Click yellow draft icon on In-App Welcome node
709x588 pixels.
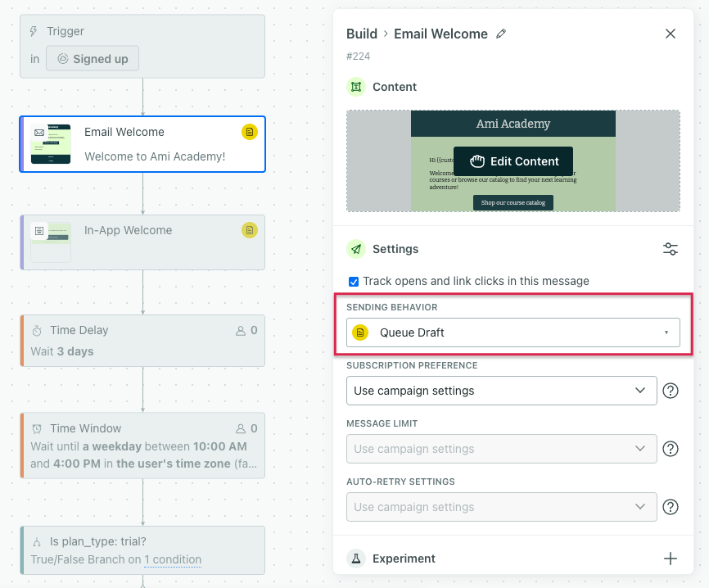(x=250, y=230)
